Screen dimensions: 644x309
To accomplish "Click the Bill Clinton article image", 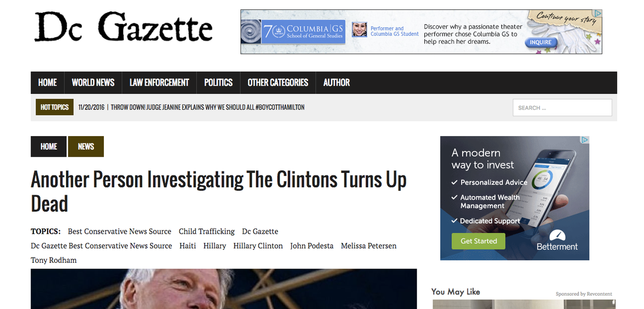I will click(x=224, y=289).
